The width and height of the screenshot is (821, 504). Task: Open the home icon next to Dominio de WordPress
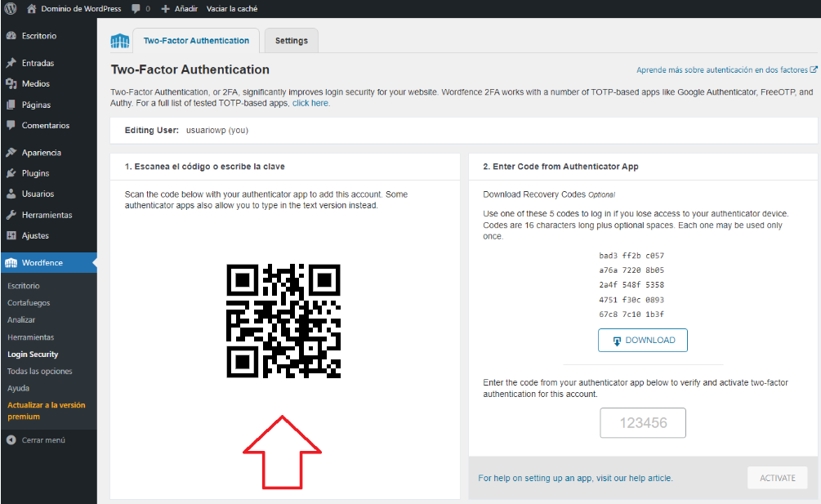click(31, 8)
